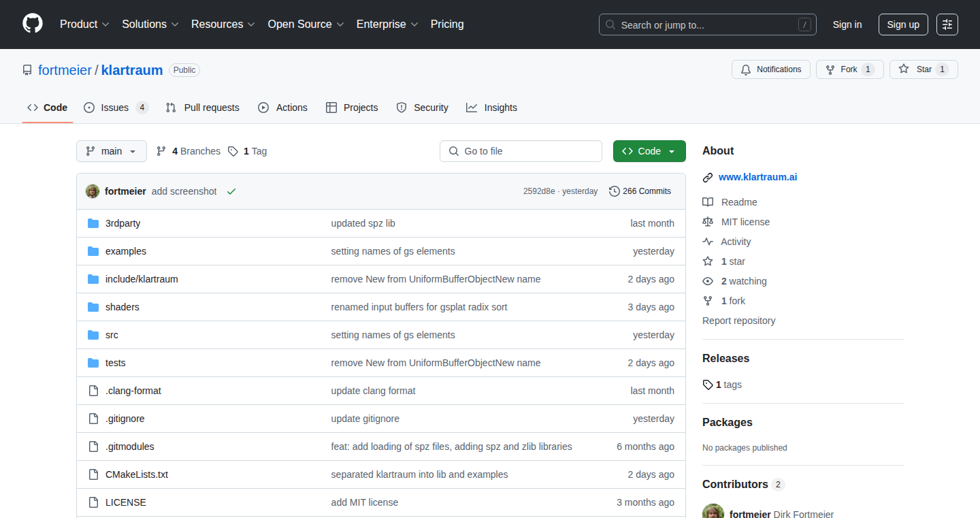Open the include/klartraum folder
This screenshot has height=518, width=980.
[x=142, y=279]
